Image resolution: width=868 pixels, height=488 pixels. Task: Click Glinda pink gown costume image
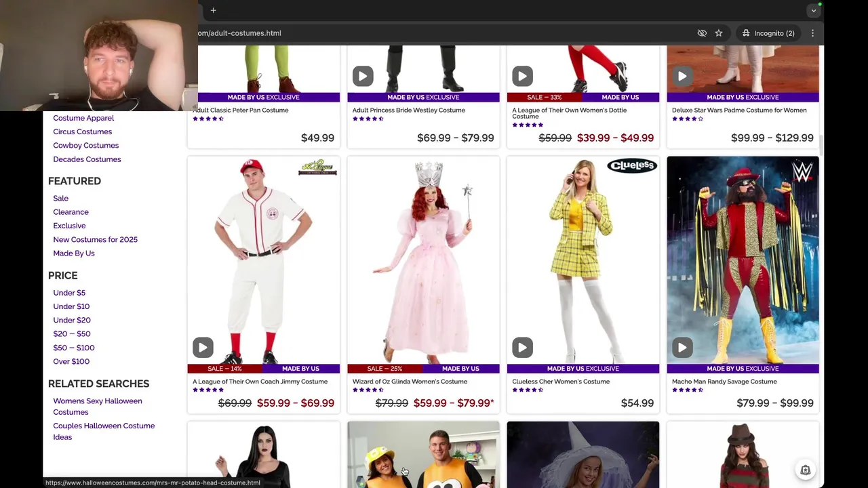coord(423,260)
